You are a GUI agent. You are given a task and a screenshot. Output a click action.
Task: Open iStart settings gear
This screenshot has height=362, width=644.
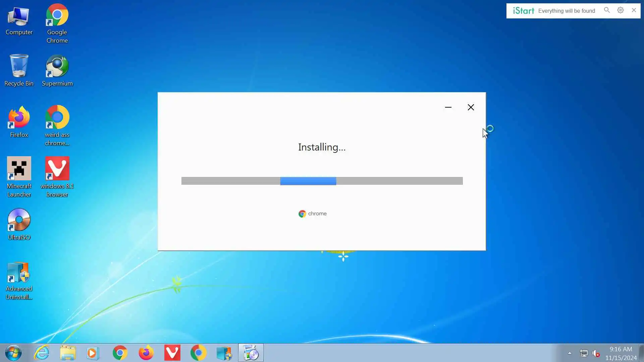pyautogui.click(x=621, y=10)
